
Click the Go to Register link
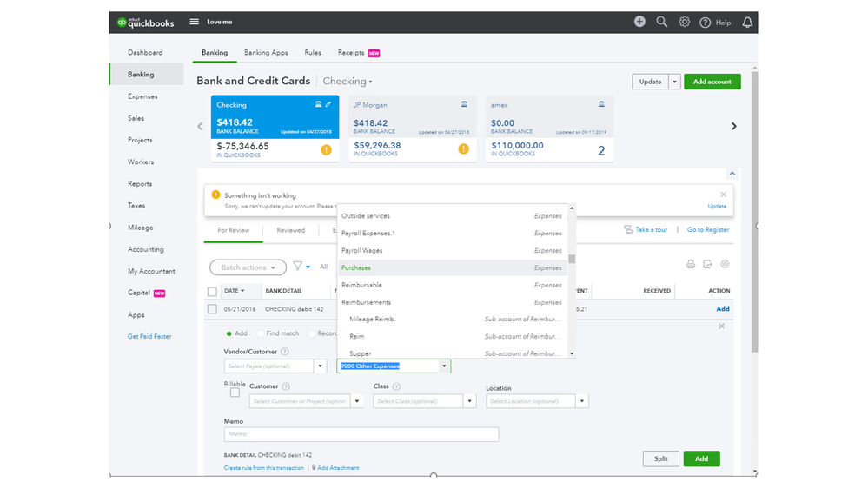click(x=708, y=230)
